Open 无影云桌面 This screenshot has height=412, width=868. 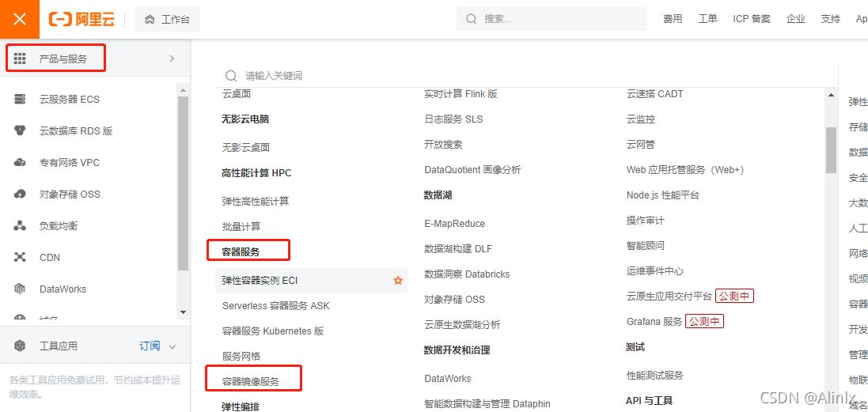(246, 148)
